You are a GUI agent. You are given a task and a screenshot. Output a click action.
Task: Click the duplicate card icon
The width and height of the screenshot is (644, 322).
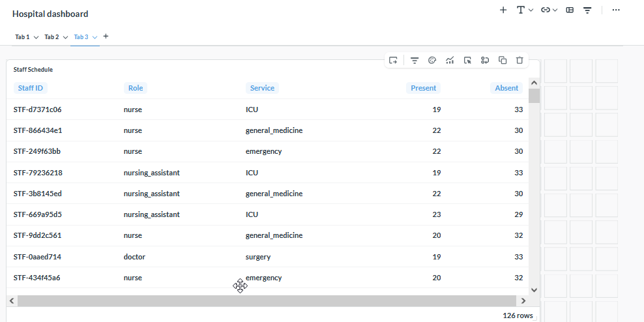[503, 61]
